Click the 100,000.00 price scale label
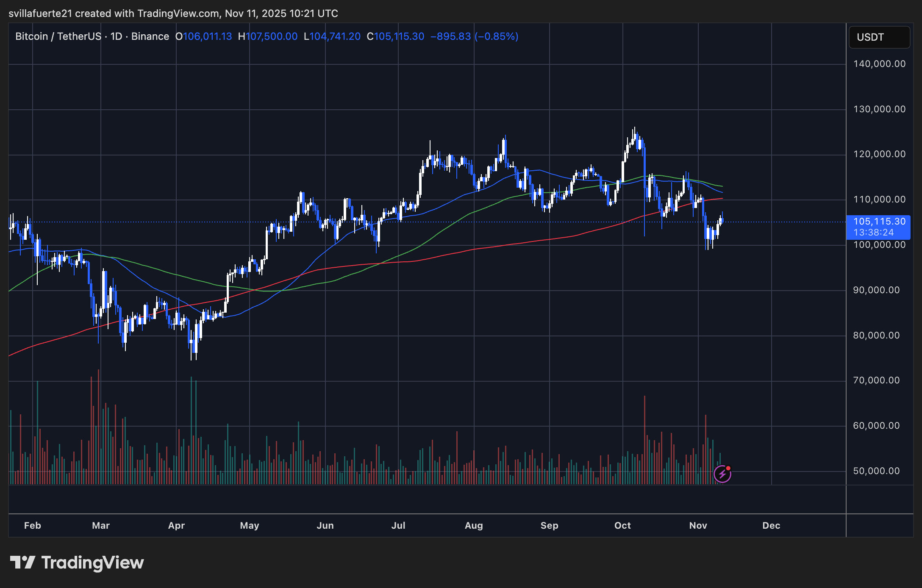This screenshot has height=588, width=922. pos(879,245)
